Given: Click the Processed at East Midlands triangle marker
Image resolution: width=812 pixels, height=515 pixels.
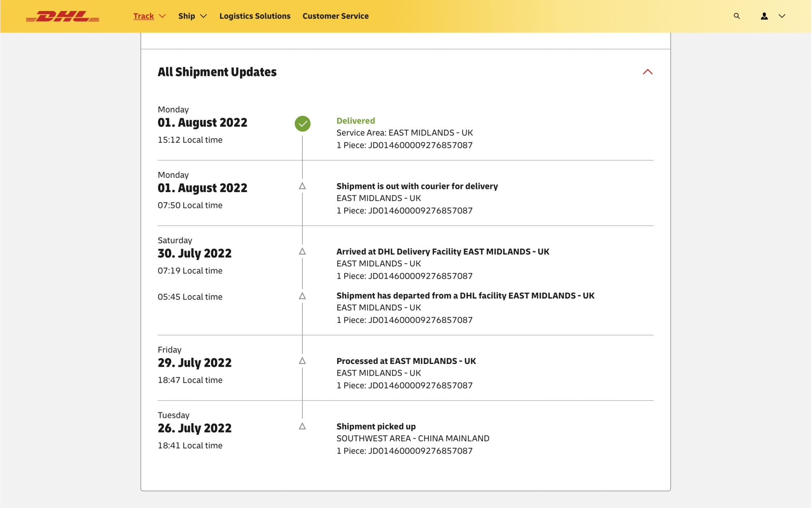Looking at the screenshot, I should (302, 361).
